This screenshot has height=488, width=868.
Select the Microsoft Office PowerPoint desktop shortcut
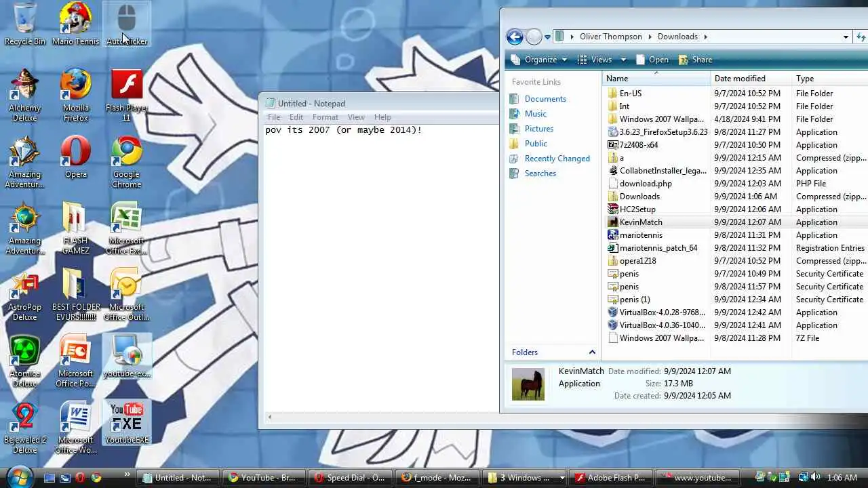[x=76, y=361]
